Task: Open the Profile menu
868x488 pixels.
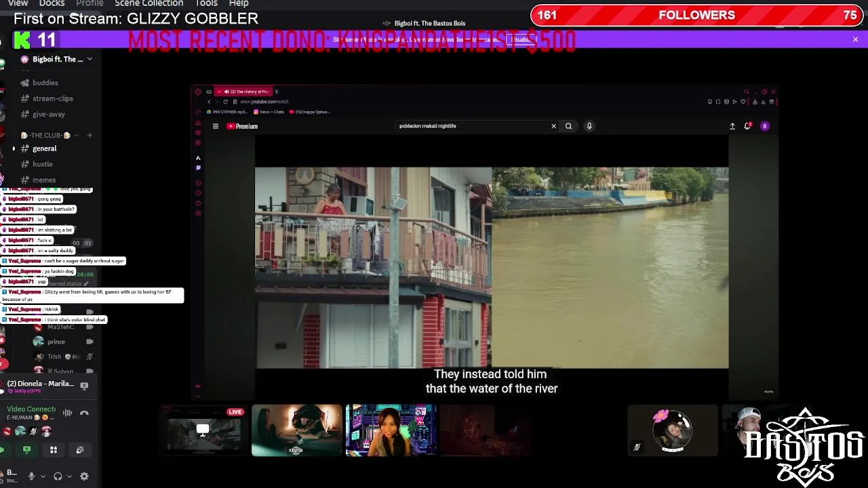Action: pyautogui.click(x=90, y=3)
